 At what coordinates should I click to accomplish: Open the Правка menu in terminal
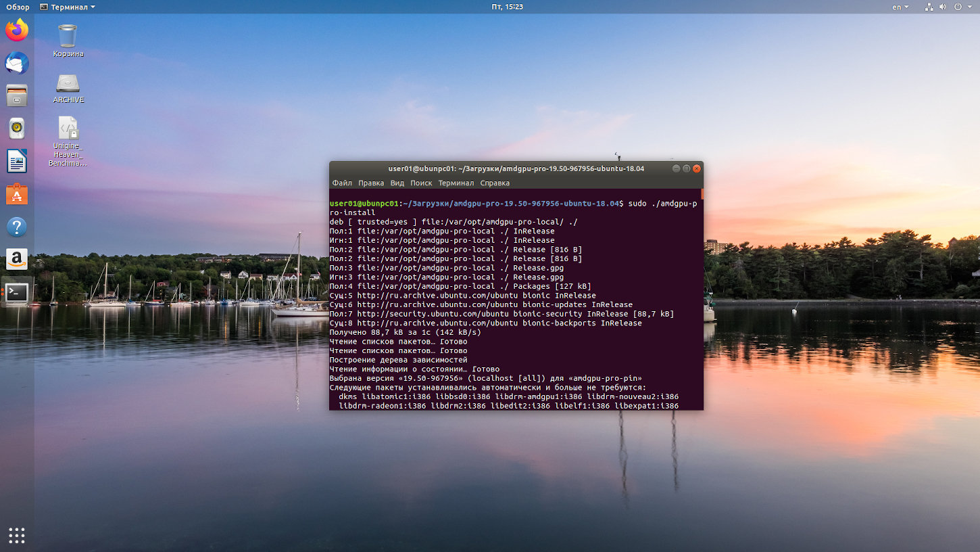[x=371, y=183]
